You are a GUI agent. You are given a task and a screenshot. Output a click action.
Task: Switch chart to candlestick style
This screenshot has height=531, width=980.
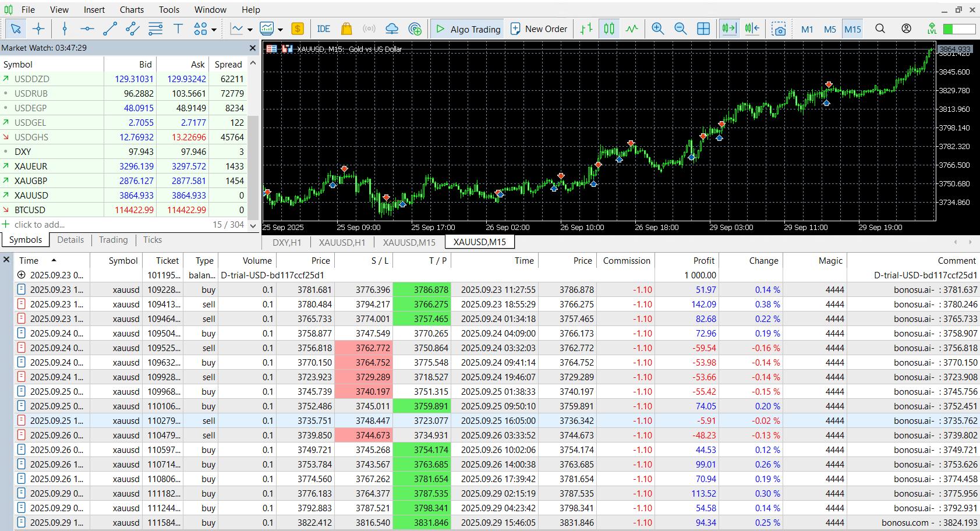click(x=609, y=28)
